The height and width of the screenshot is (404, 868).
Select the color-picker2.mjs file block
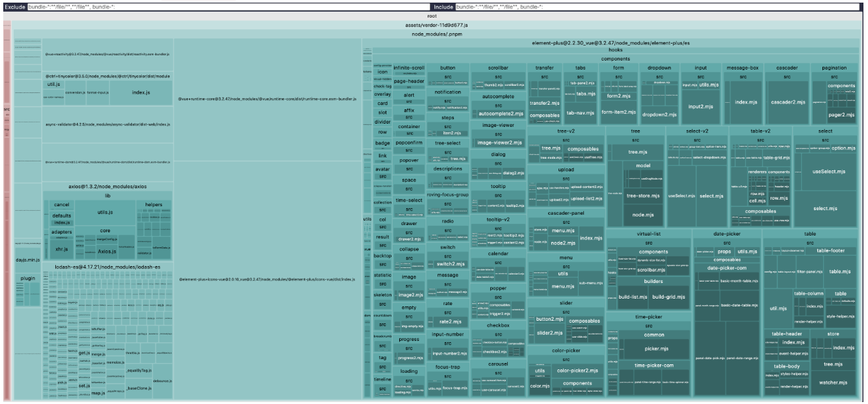click(x=577, y=371)
